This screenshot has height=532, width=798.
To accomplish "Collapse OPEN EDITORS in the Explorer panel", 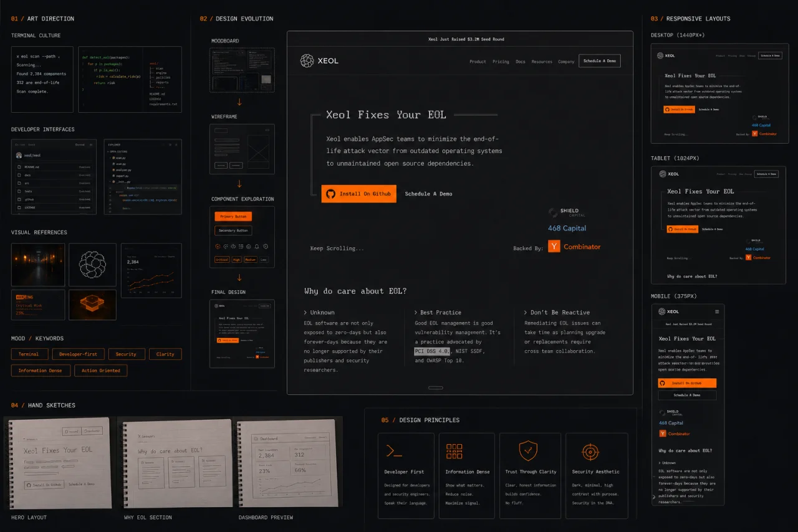I will (118, 151).
